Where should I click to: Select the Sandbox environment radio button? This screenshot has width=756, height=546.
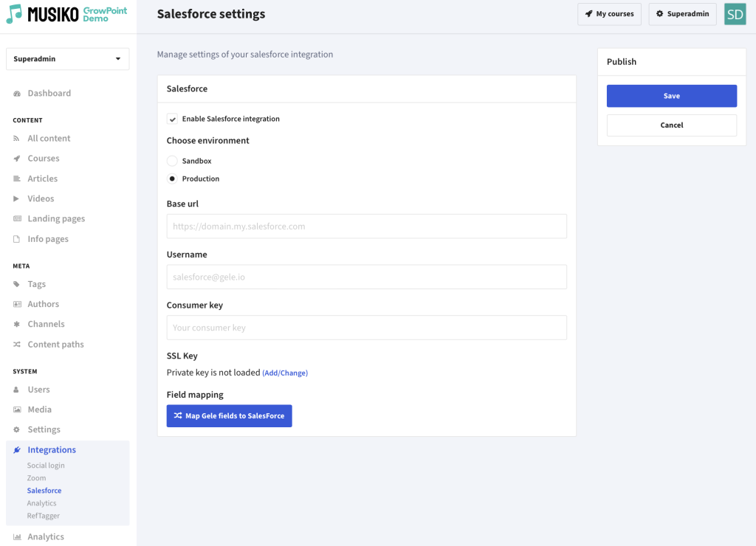pos(172,161)
